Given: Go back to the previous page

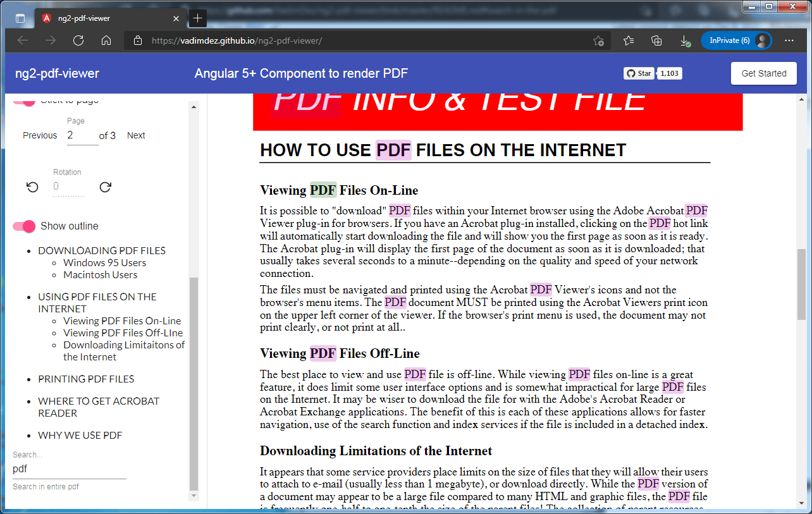Looking at the screenshot, I should pyautogui.click(x=22, y=40).
